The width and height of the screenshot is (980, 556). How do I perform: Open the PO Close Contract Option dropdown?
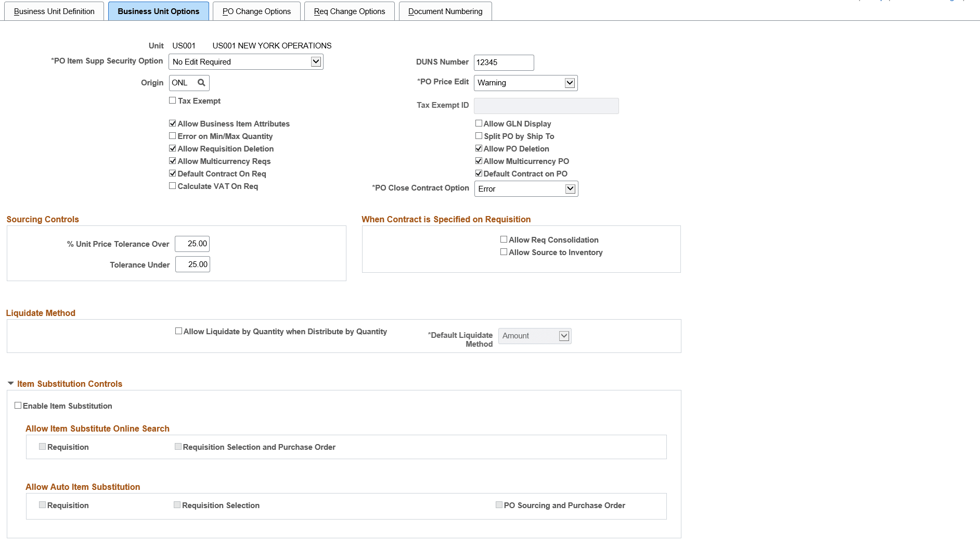(571, 188)
